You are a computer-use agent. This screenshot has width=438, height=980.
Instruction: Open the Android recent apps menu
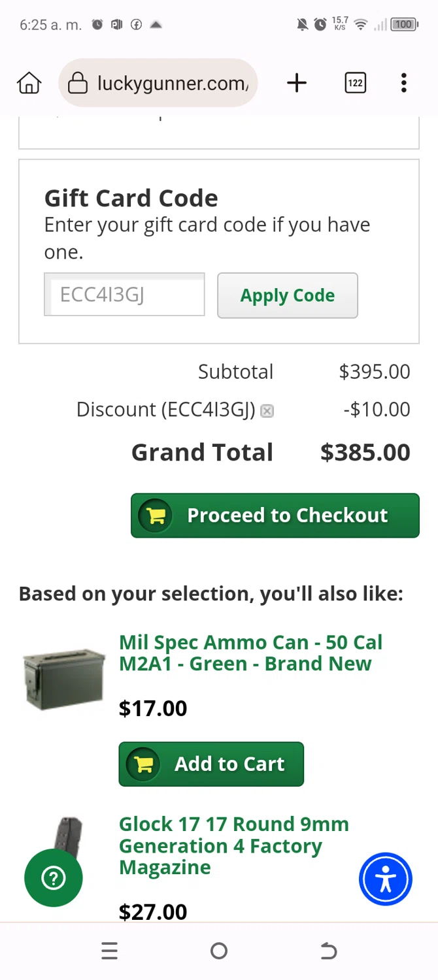(109, 951)
